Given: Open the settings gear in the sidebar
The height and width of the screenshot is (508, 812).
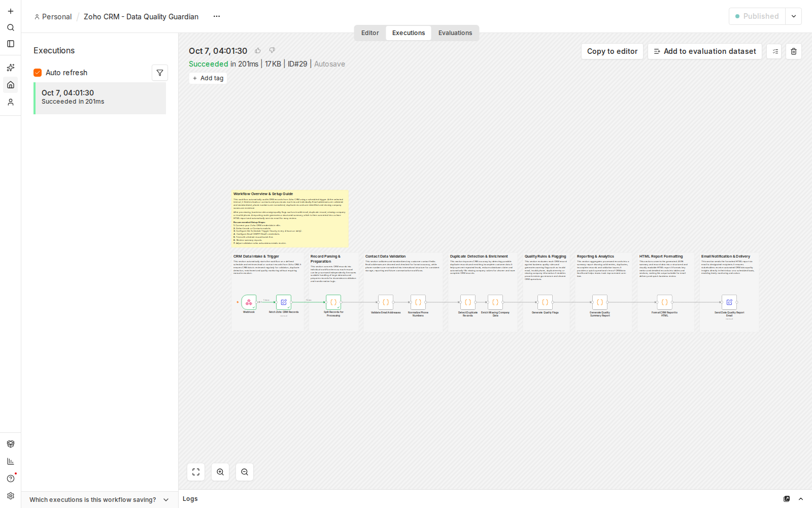Looking at the screenshot, I should coord(10,496).
